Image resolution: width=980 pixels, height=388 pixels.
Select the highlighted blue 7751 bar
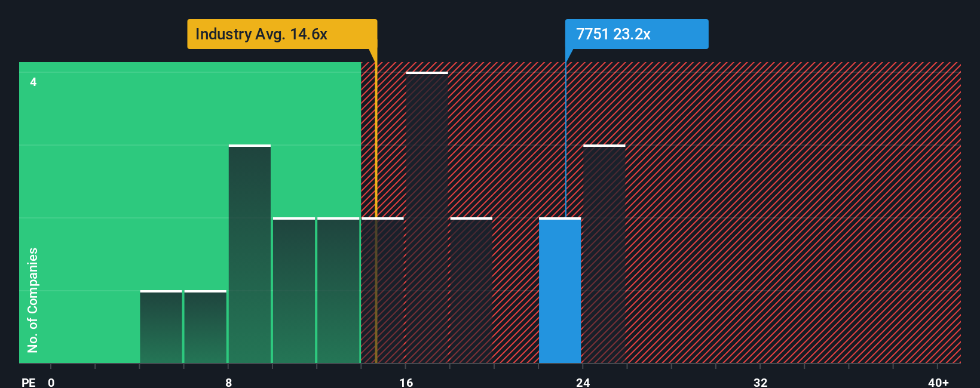(560, 291)
